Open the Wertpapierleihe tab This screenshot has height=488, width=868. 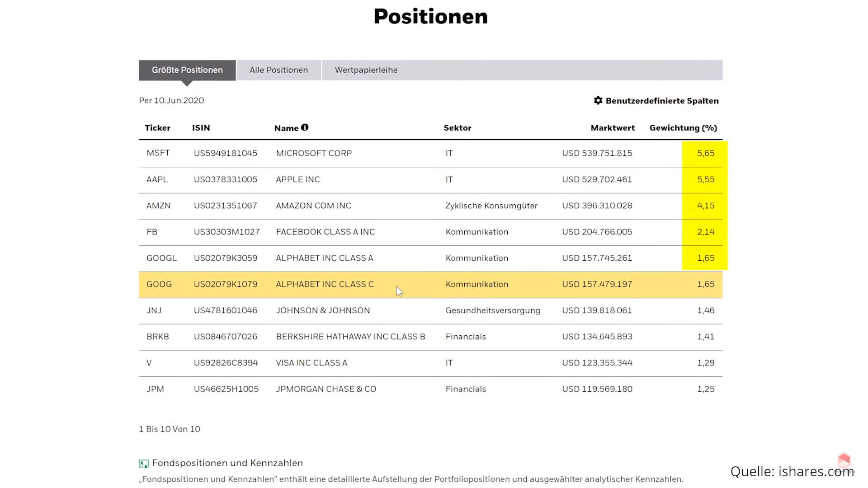(x=366, y=70)
